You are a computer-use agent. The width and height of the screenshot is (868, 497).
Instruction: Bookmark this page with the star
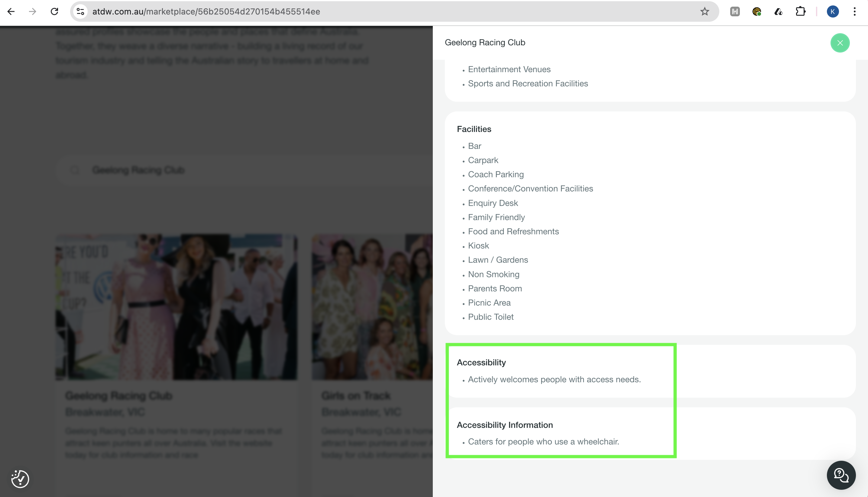pyautogui.click(x=704, y=11)
